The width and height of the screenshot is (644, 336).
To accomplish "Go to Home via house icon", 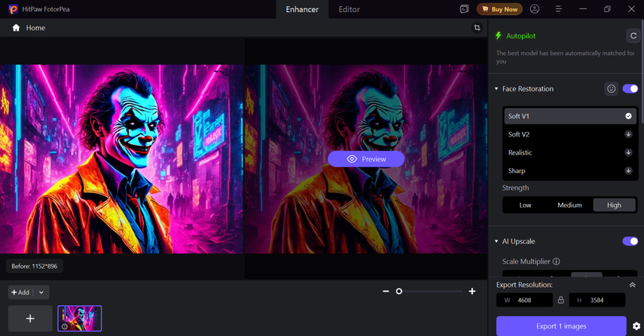I will [x=16, y=28].
